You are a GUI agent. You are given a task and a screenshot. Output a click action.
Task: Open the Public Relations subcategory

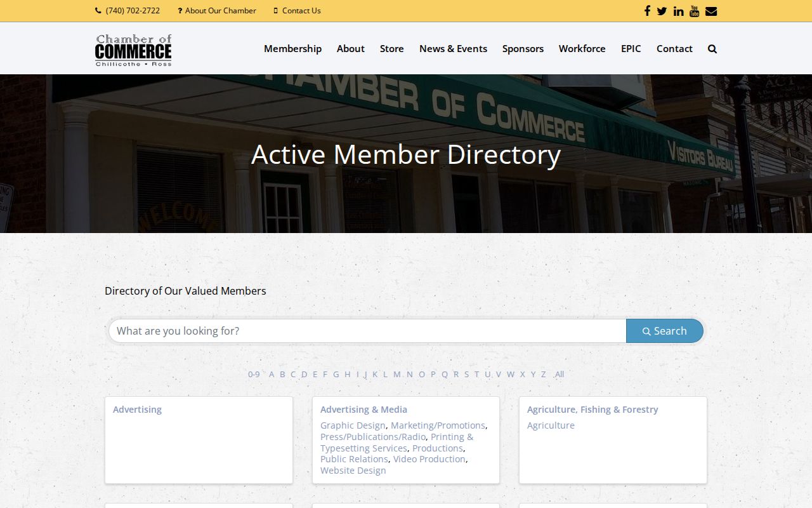(x=354, y=459)
